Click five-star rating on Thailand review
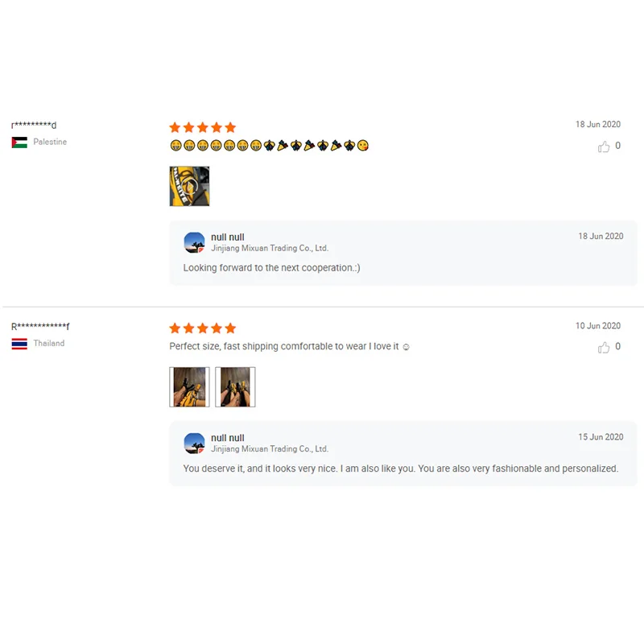The width and height of the screenshot is (644, 644). 203,328
